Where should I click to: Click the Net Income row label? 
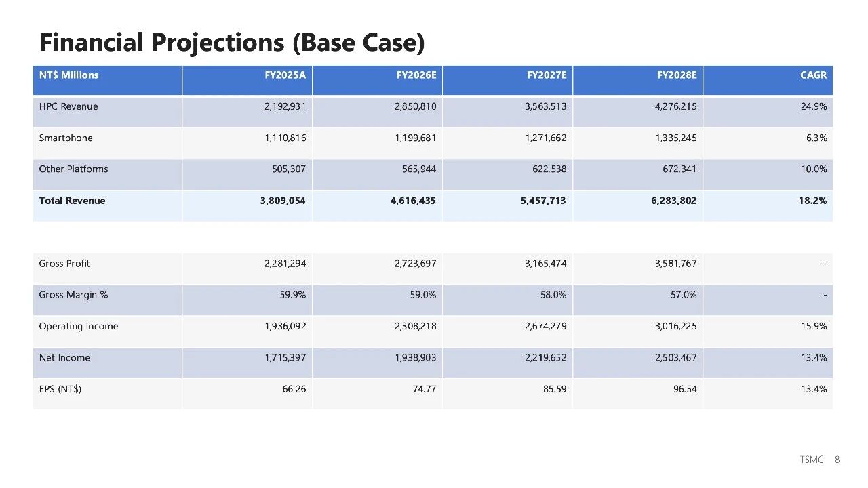coord(64,357)
